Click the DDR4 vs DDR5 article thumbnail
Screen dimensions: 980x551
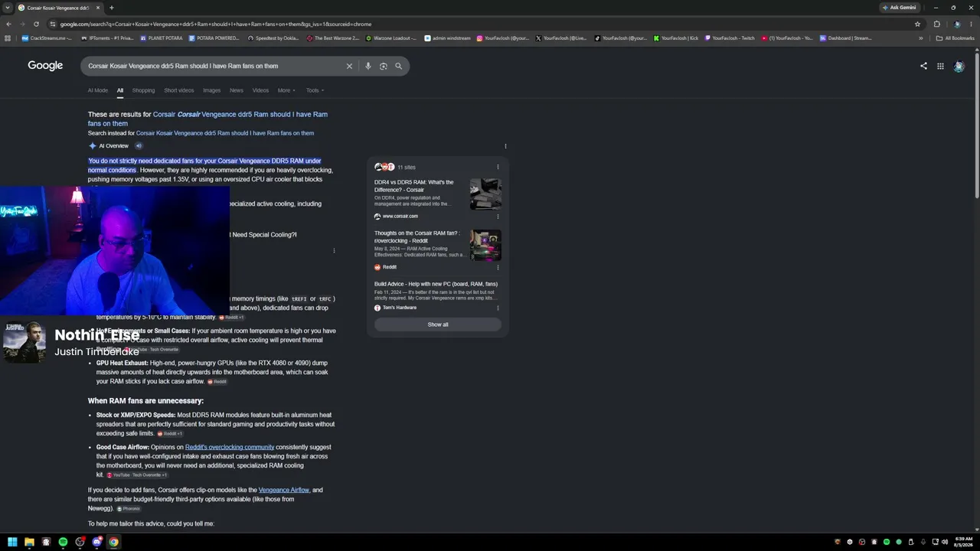pyautogui.click(x=485, y=194)
